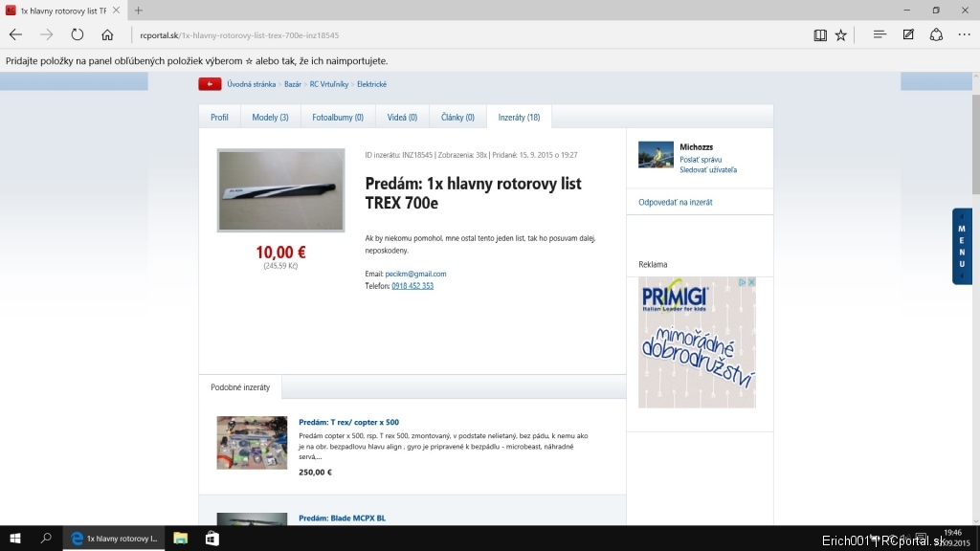980x551 pixels.
Task: Close the '1x hlavny rotorovy list' tab
Action: tap(116, 11)
